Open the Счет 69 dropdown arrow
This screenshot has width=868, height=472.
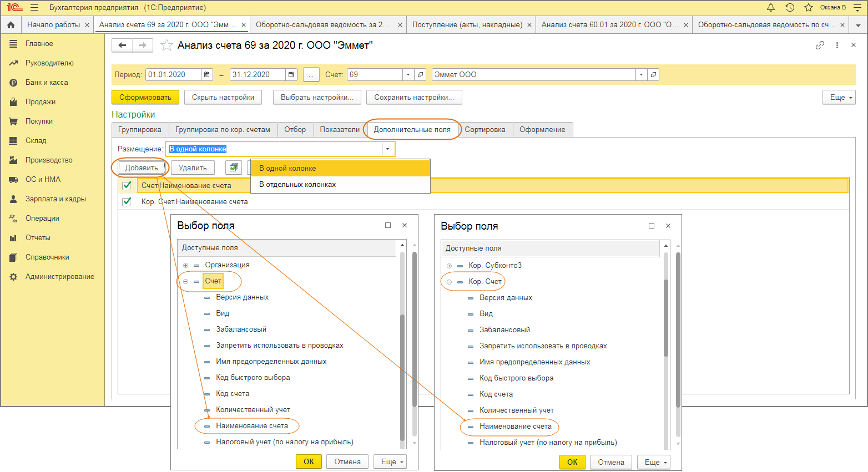(408, 75)
